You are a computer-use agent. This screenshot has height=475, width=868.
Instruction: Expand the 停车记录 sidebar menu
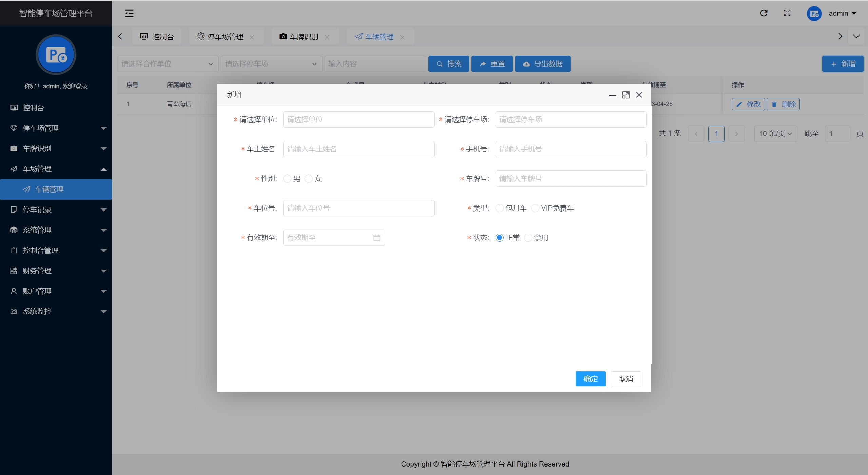[56, 210]
